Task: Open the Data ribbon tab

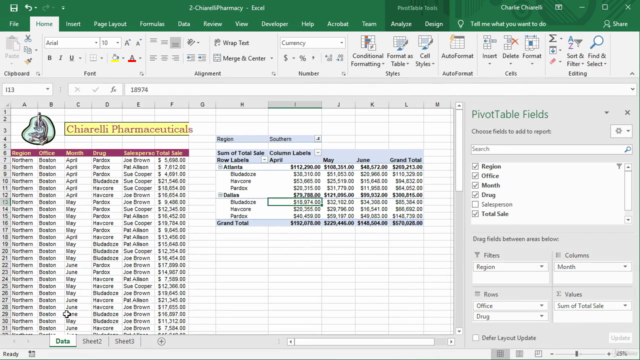Action: [x=184, y=24]
